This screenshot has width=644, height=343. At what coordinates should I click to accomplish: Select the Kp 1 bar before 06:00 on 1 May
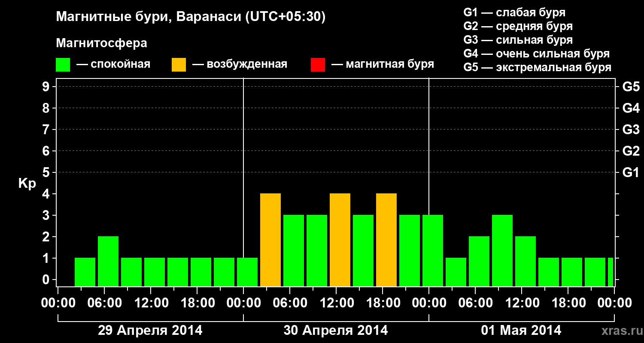pos(456,272)
